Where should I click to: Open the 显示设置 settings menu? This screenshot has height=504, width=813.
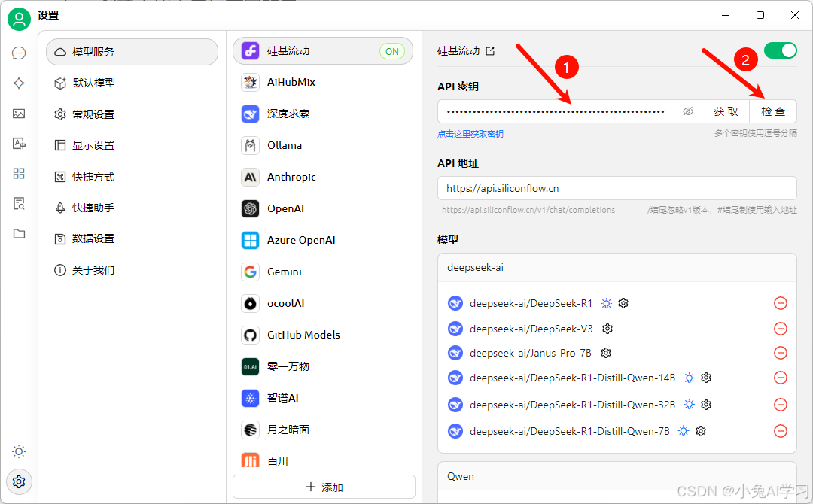132,145
